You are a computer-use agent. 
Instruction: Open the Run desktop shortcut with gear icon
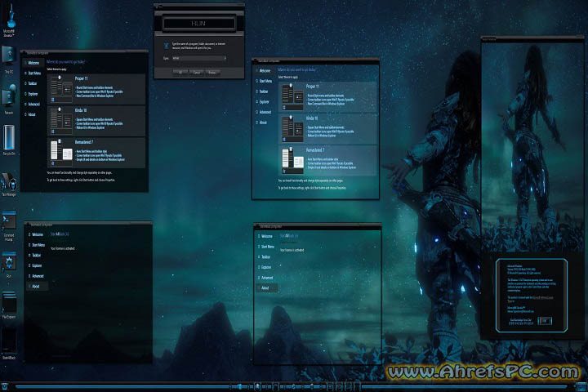pyautogui.click(x=9, y=265)
